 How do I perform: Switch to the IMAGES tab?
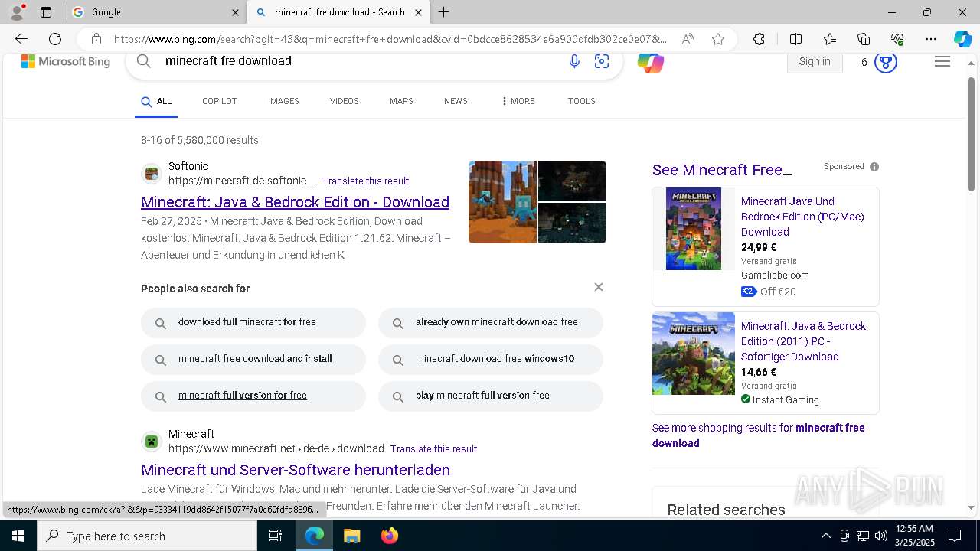tap(283, 101)
